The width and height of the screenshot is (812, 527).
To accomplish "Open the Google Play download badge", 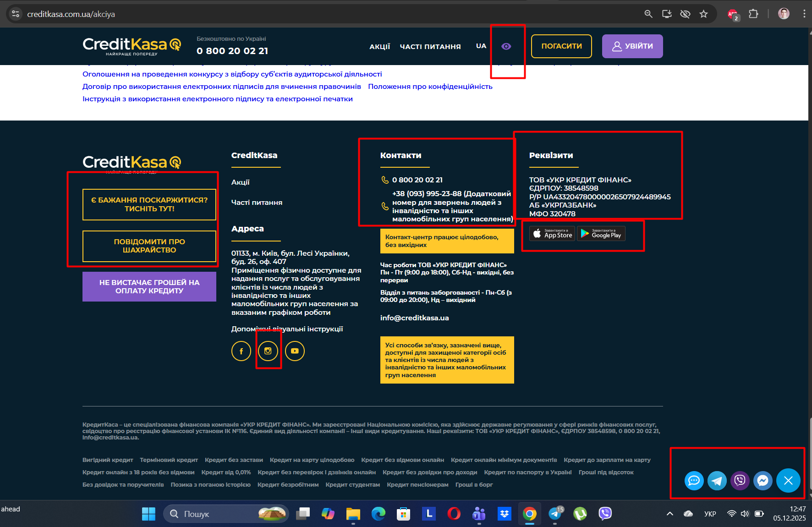I will click(601, 234).
